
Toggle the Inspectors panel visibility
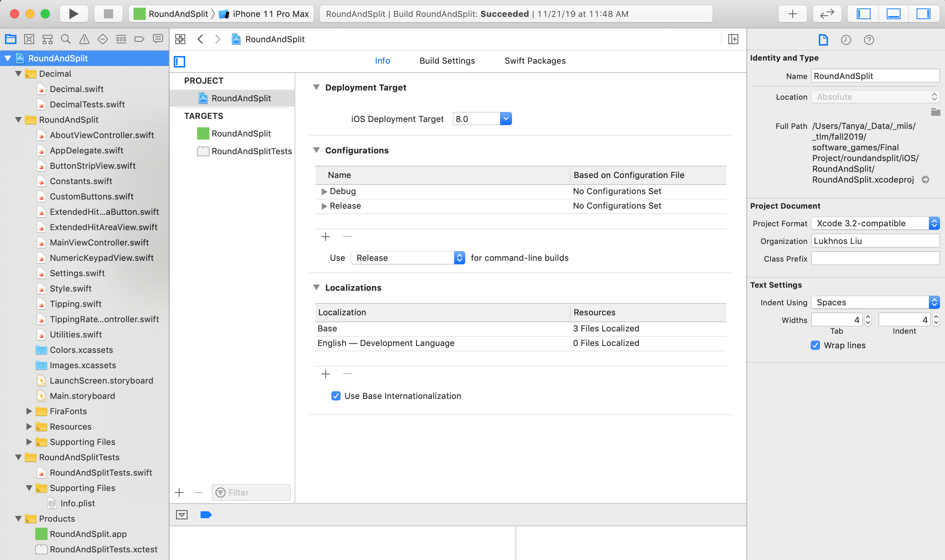tap(923, 14)
